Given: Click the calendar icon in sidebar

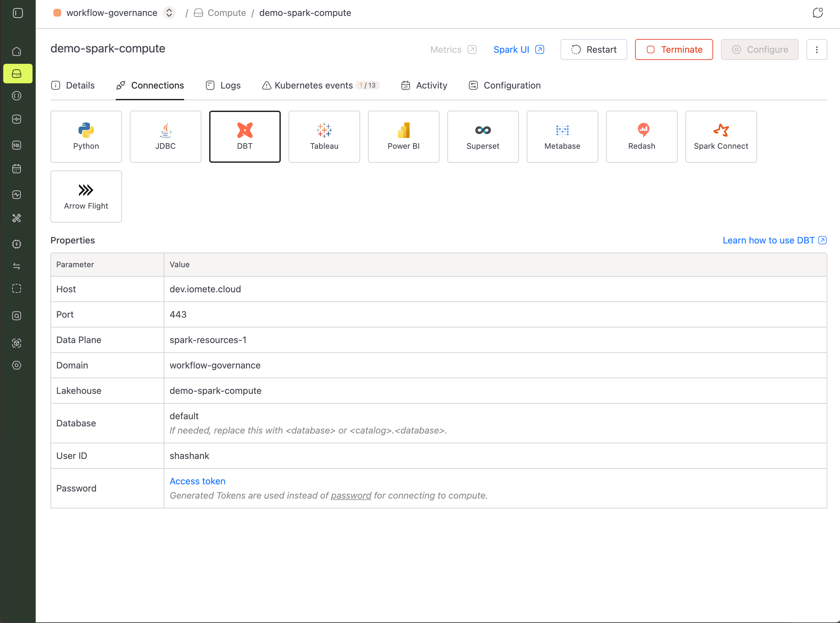Looking at the screenshot, I should [x=17, y=169].
